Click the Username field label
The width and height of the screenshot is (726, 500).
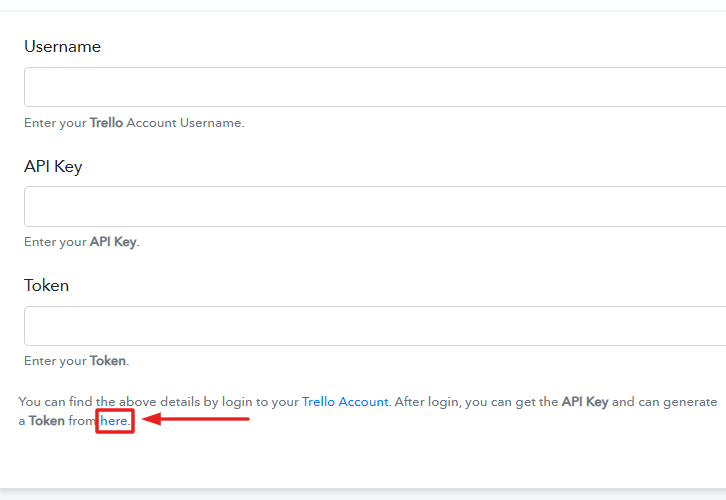tap(62, 47)
